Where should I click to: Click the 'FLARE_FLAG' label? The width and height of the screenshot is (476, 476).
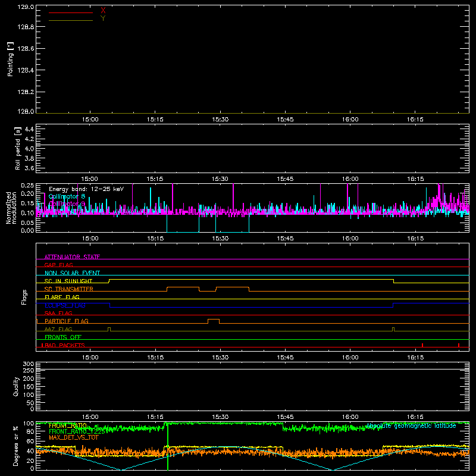point(62,297)
